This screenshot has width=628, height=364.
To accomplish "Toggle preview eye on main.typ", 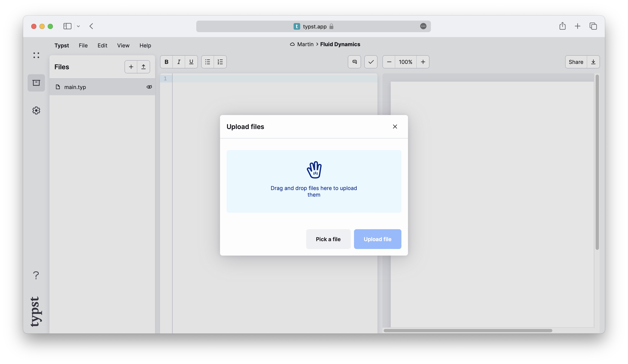I will [x=149, y=87].
